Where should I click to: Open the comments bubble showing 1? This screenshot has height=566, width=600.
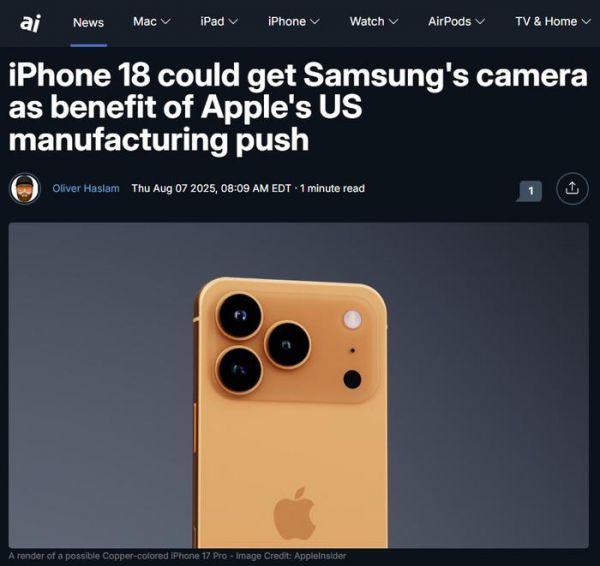[x=529, y=191]
